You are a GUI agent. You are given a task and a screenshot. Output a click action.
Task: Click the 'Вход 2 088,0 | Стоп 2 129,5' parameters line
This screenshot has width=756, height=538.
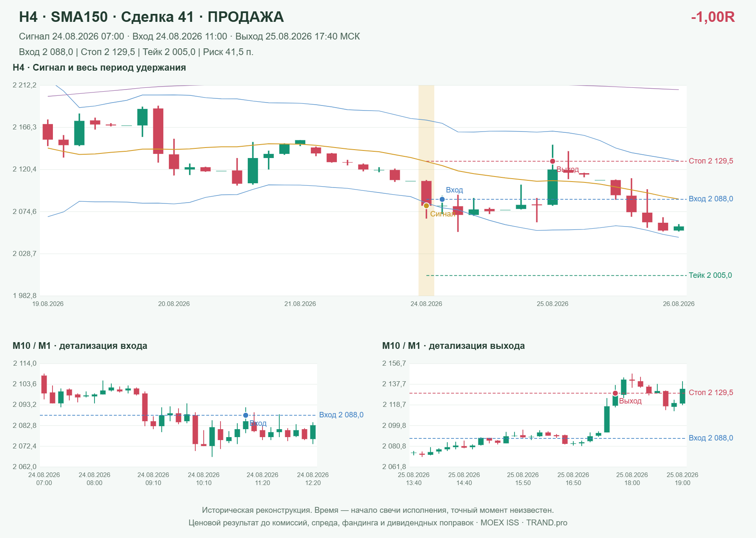136,52
